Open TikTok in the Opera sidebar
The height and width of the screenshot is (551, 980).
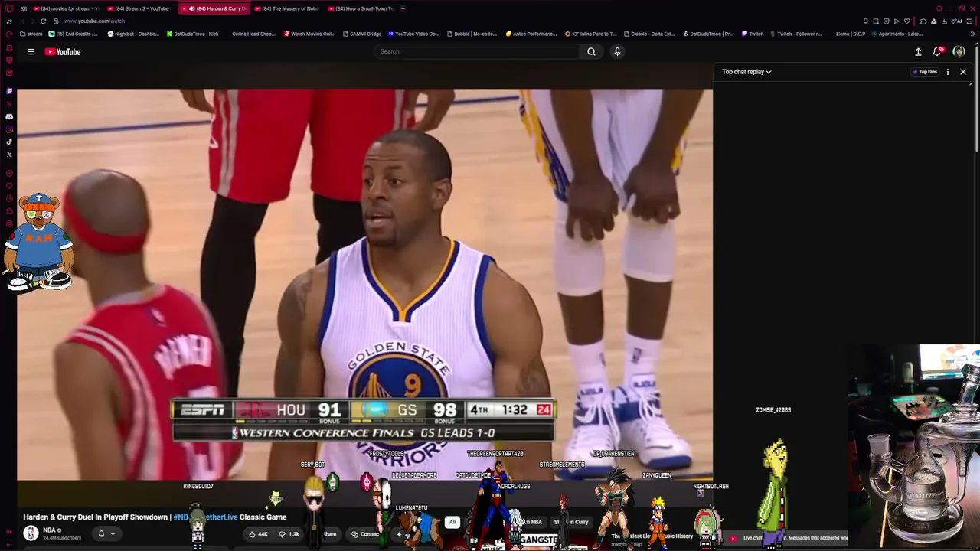point(9,142)
